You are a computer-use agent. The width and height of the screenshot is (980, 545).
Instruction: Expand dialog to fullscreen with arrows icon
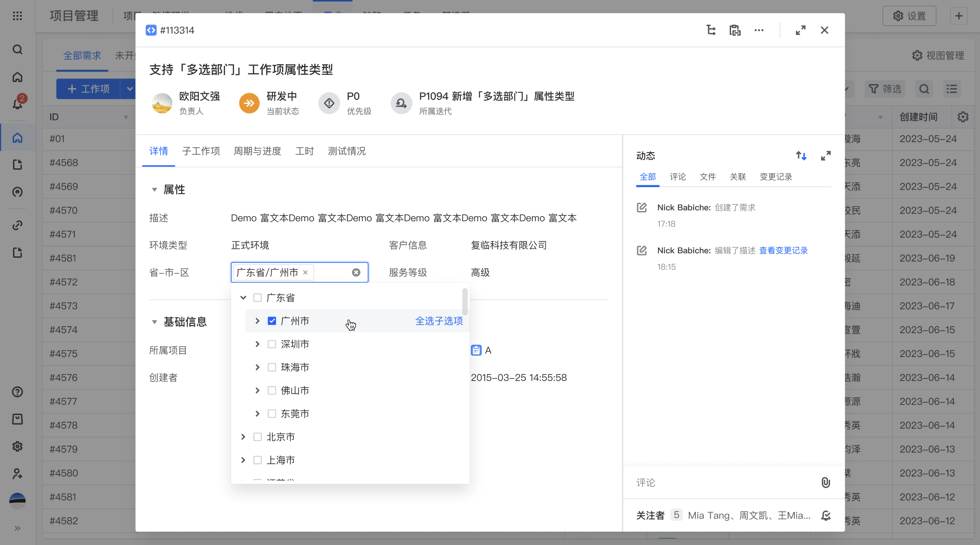[x=800, y=30]
